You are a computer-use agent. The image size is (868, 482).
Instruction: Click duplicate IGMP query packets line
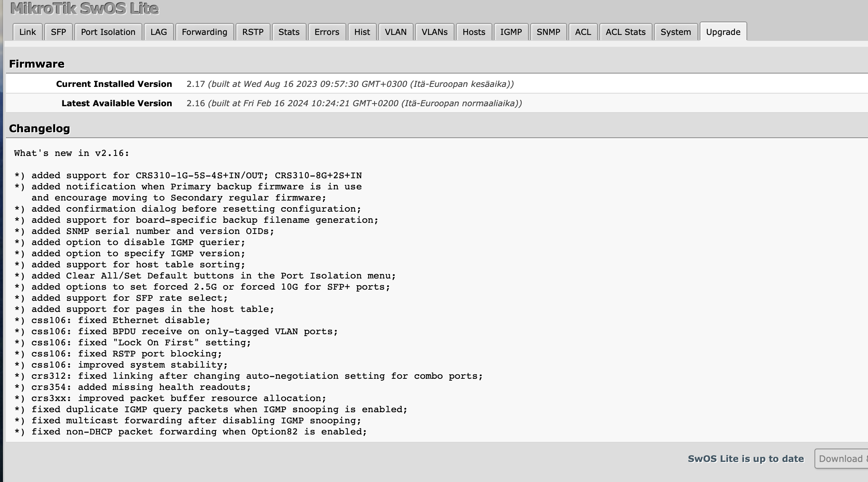[211, 409]
